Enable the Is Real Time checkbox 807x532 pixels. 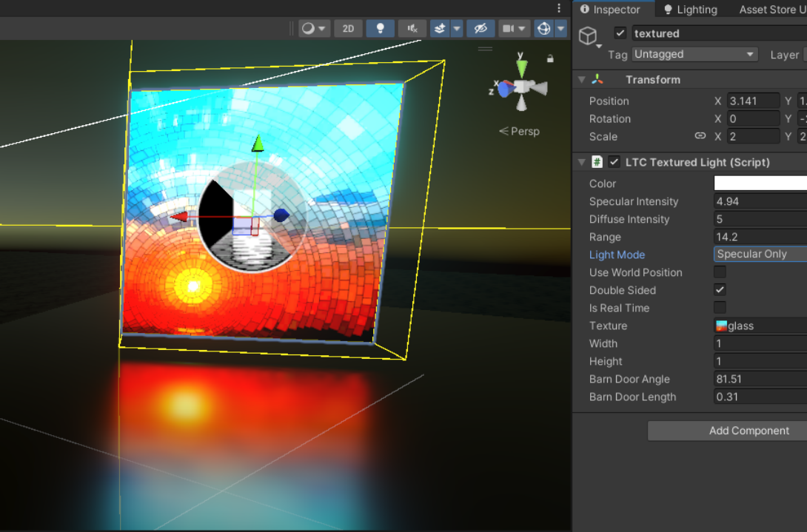point(720,308)
